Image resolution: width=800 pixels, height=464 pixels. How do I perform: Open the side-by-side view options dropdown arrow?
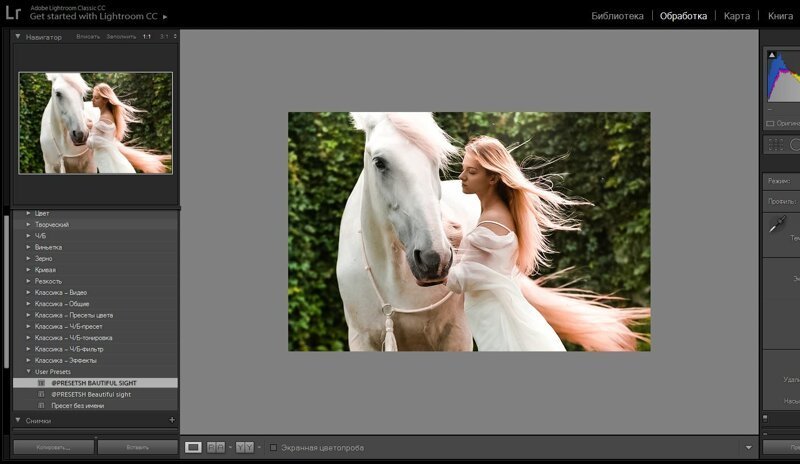click(230, 448)
